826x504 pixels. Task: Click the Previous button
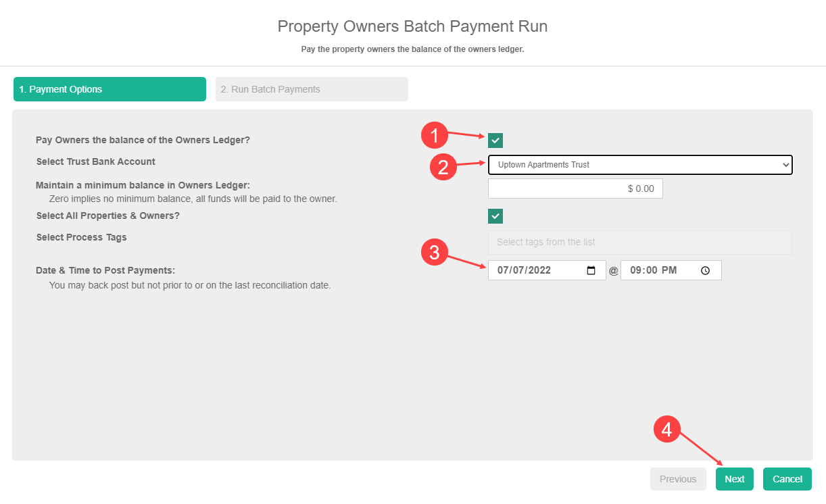[x=678, y=479]
